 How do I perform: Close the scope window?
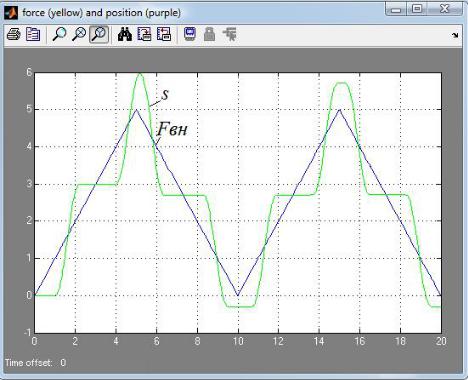pyautogui.click(x=445, y=9)
